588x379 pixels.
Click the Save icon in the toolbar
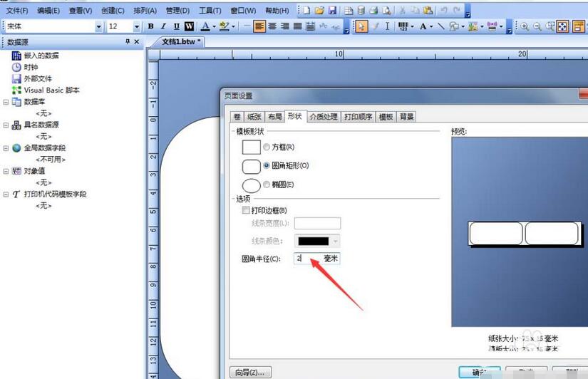coord(332,11)
